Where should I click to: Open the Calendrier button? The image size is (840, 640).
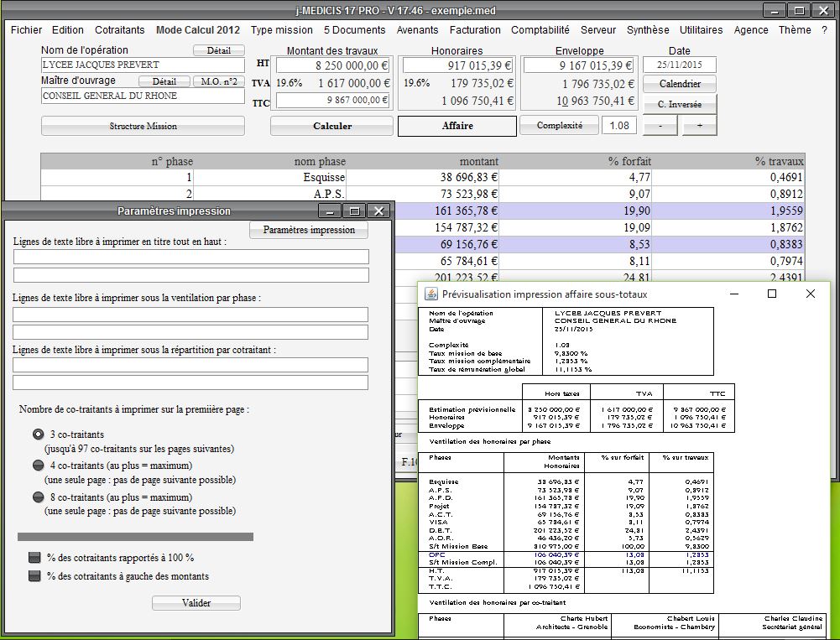click(679, 84)
